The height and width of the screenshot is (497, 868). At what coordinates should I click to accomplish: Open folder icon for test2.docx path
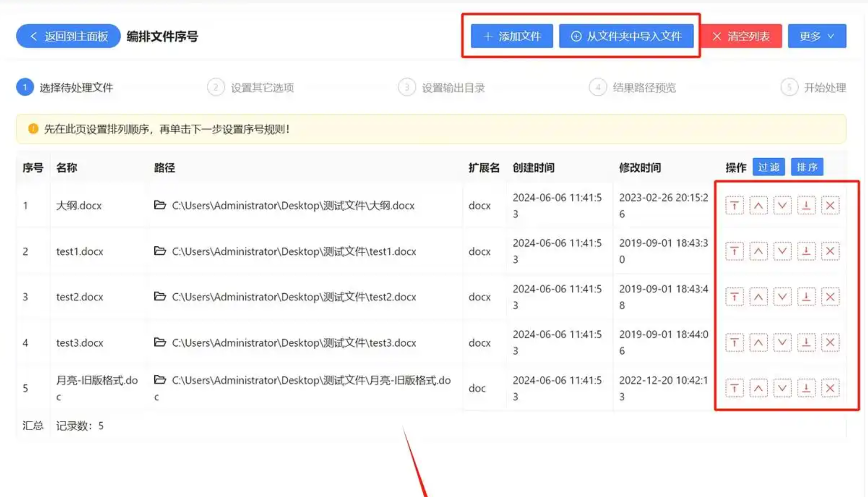(x=160, y=296)
